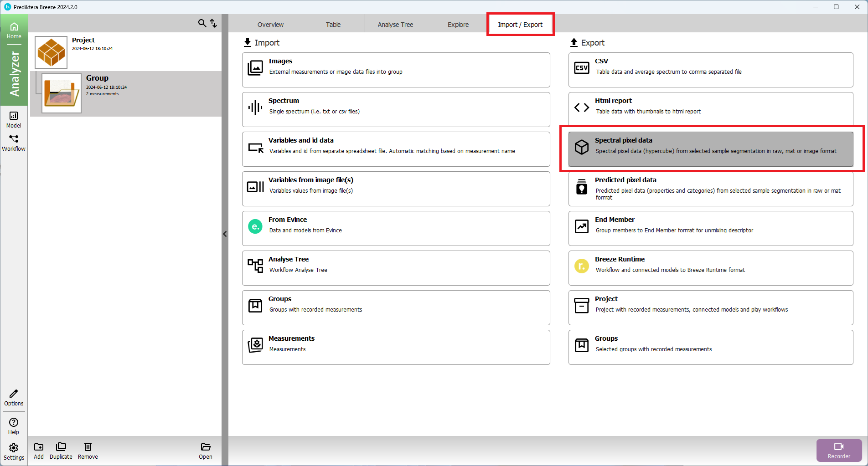This screenshot has width=868, height=466.
Task: Switch to the Analyse Tree tab
Action: coord(395,25)
